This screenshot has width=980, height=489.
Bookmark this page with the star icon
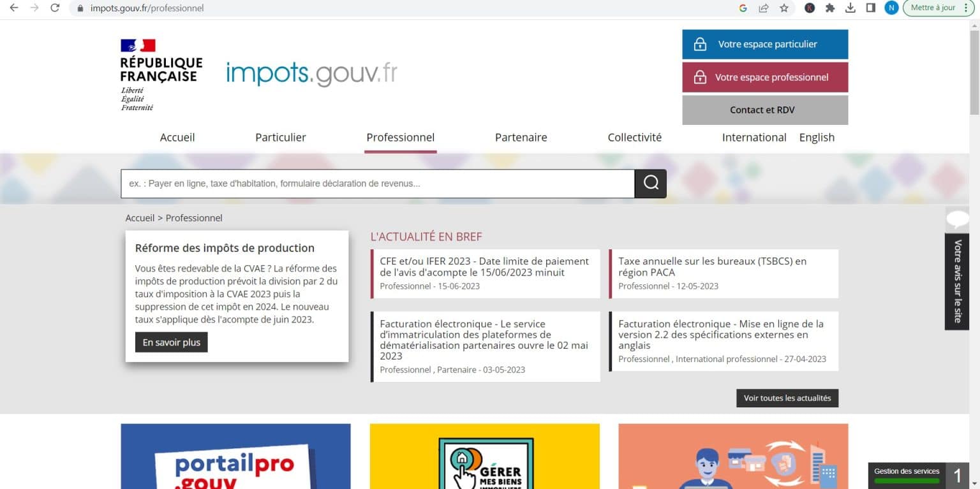[784, 8]
